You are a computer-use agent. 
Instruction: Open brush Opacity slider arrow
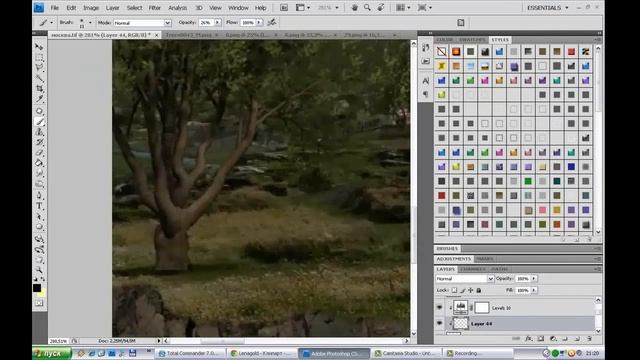tap(218, 22)
